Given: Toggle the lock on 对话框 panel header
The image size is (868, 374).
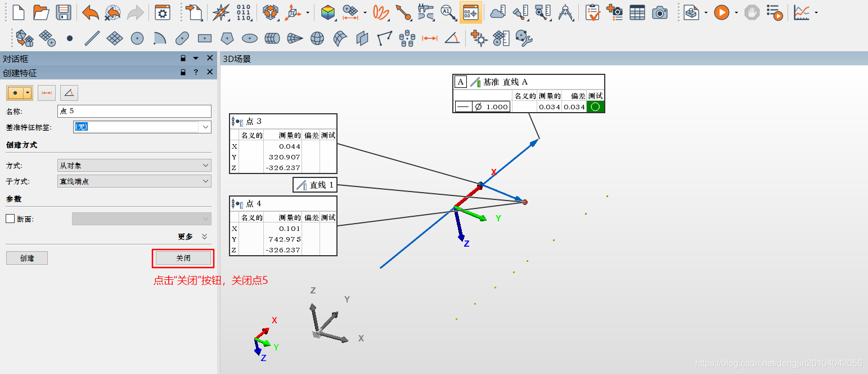Looking at the screenshot, I should pyautogui.click(x=183, y=59).
